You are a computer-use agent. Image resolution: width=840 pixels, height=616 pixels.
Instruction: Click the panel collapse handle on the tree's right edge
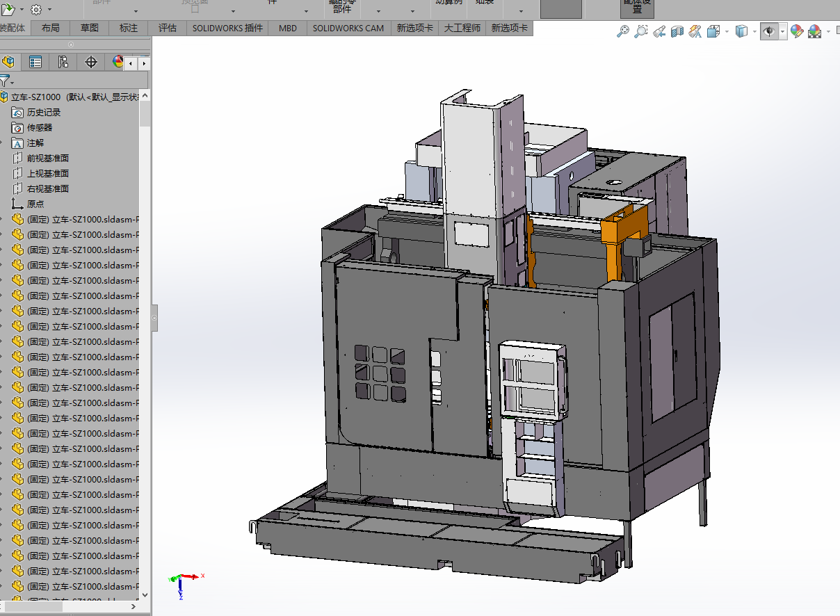[x=154, y=318]
